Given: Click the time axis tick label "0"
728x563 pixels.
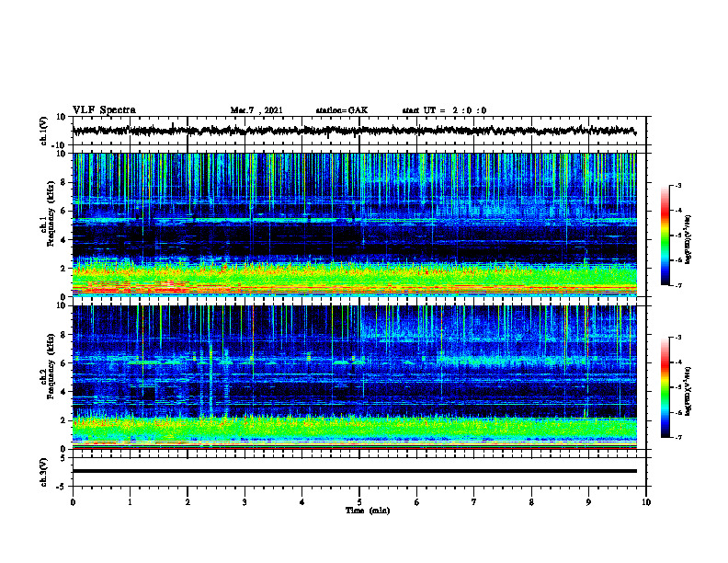Looking at the screenshot, I should (x=73, y=502).
